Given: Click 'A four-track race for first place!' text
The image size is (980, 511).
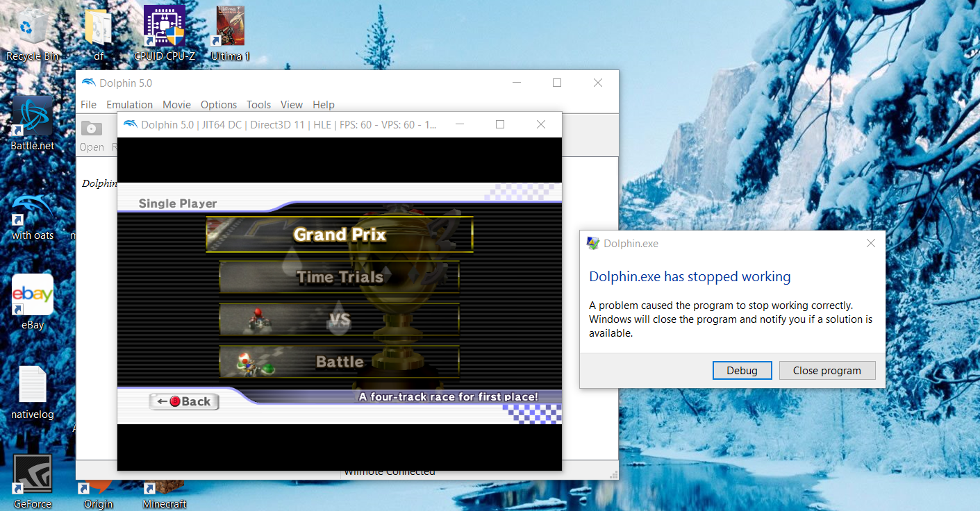Looking at the screenshot, I should pyautogui.click(x=448, y=397).
